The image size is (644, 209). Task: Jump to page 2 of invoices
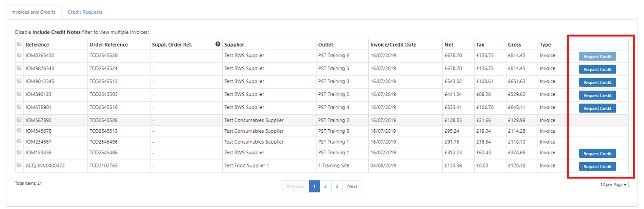325,186
